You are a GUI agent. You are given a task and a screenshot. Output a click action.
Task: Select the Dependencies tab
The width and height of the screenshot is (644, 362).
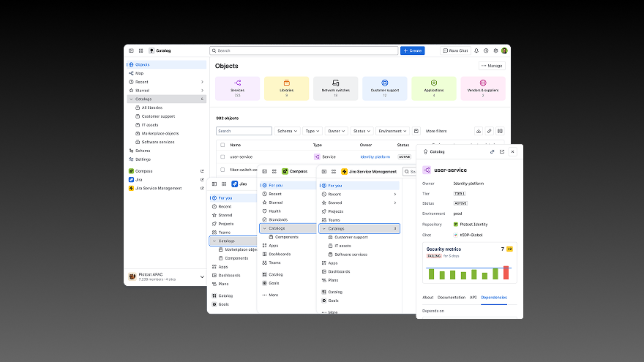point(493,298)
